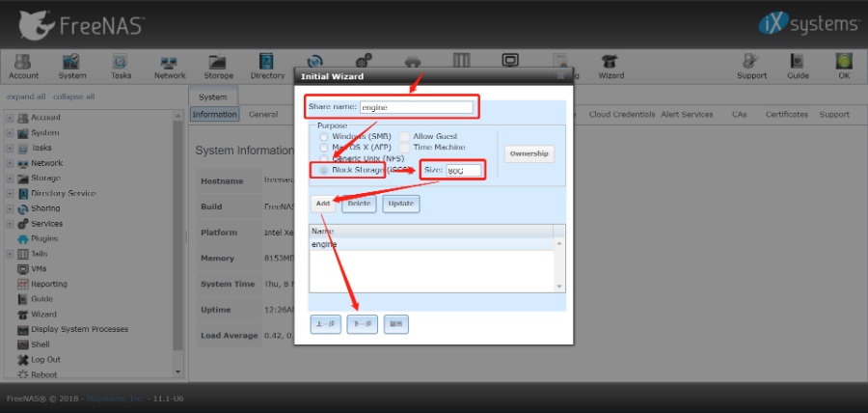Select the Windows (SMB) purpose radio
Image resolution: width=868 pixels, height=413 pixels.
tap(323, 137)
